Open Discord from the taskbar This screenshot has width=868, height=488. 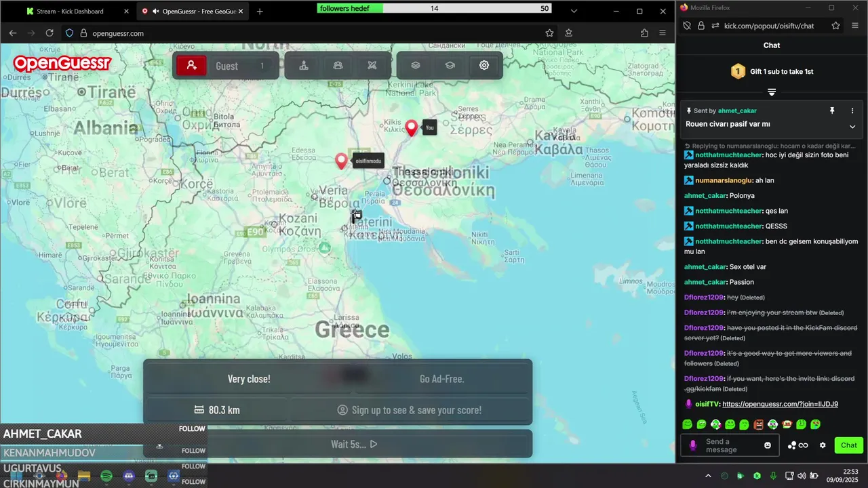pos(129,476)
